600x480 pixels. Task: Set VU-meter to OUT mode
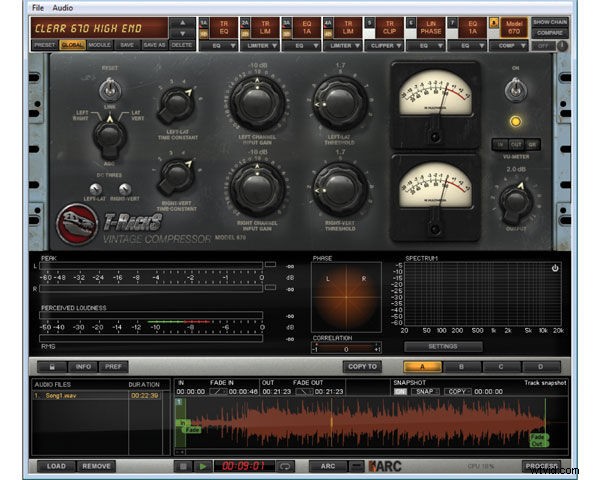click(516, 145)
